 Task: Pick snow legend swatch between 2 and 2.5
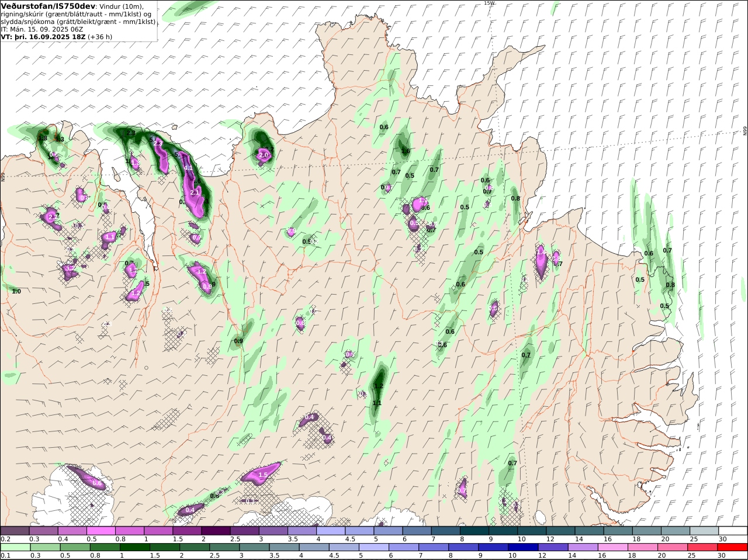216,531
